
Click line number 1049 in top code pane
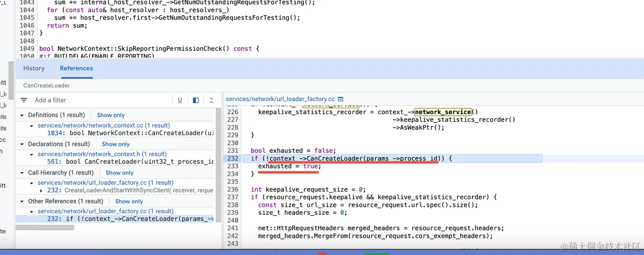point(27,49)
